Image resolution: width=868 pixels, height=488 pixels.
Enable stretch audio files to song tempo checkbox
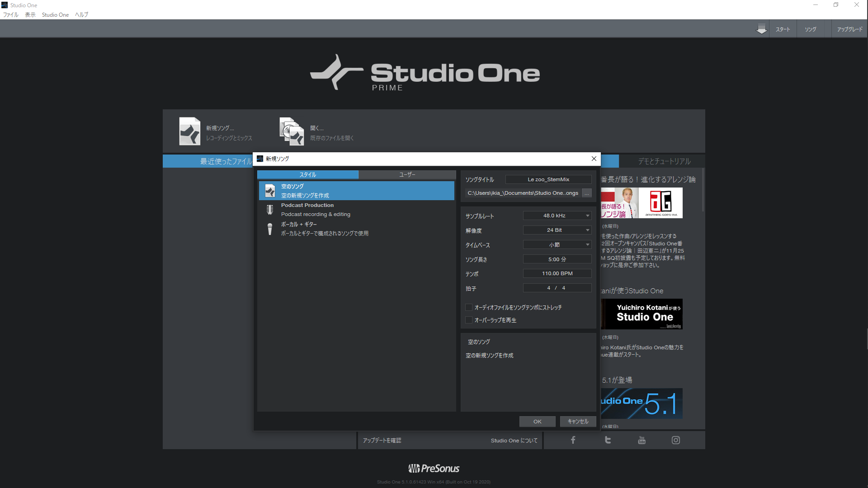pos(469,307)
